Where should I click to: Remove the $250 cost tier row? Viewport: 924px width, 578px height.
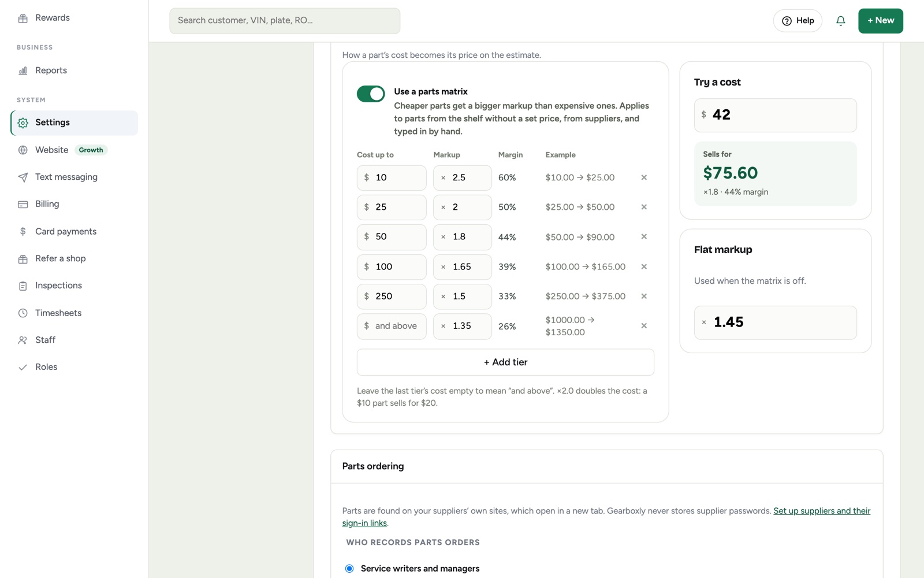644,296
